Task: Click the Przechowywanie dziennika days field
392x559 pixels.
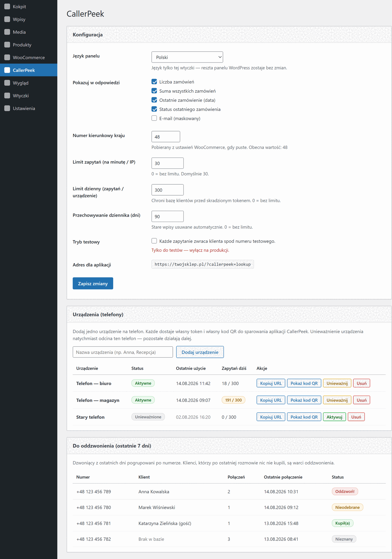Action: tap(167, 217)
